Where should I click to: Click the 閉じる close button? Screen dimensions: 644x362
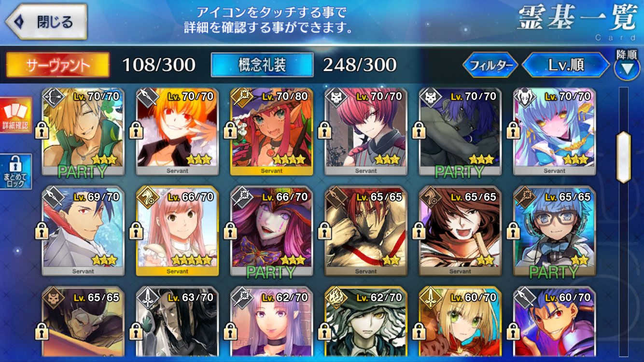pos(46,22)
